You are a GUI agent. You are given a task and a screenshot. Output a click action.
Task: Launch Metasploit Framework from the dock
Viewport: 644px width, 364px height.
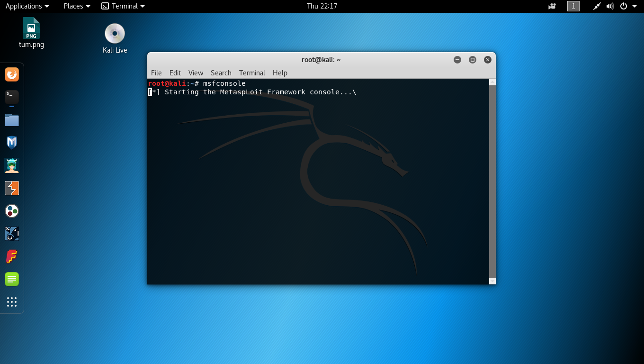tap(12, 143)
